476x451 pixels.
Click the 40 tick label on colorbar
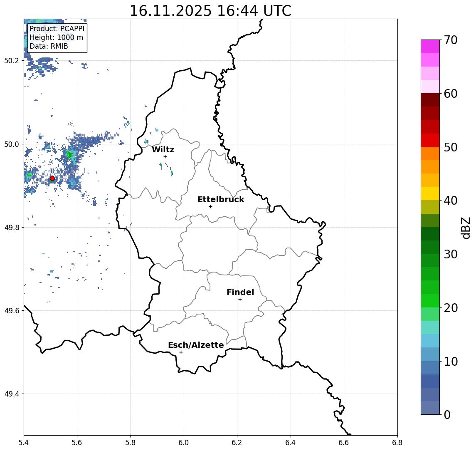pos(451,201)
